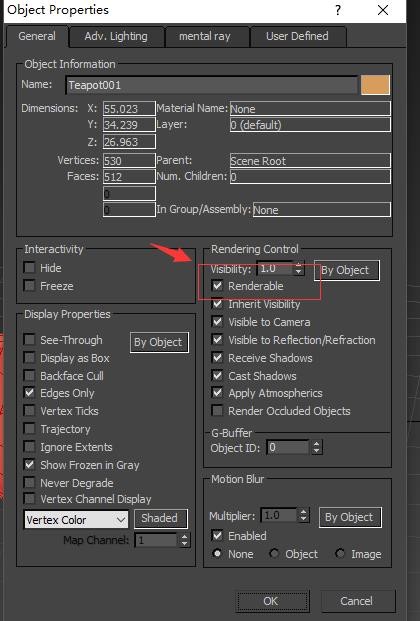Click the Shaded button

[160, 518]
